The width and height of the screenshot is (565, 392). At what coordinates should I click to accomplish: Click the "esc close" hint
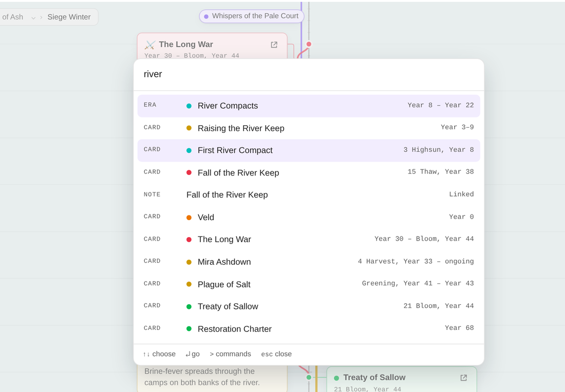276,354
